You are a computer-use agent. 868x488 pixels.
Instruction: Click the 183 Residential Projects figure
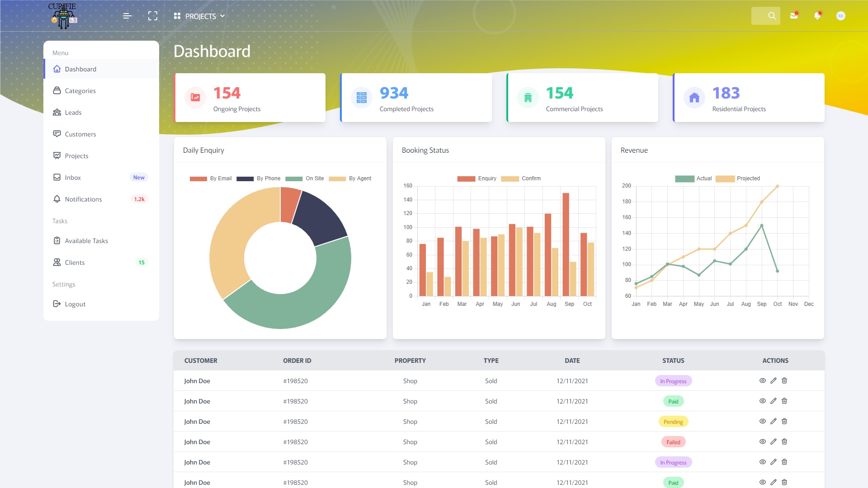[x=726, y=93]
